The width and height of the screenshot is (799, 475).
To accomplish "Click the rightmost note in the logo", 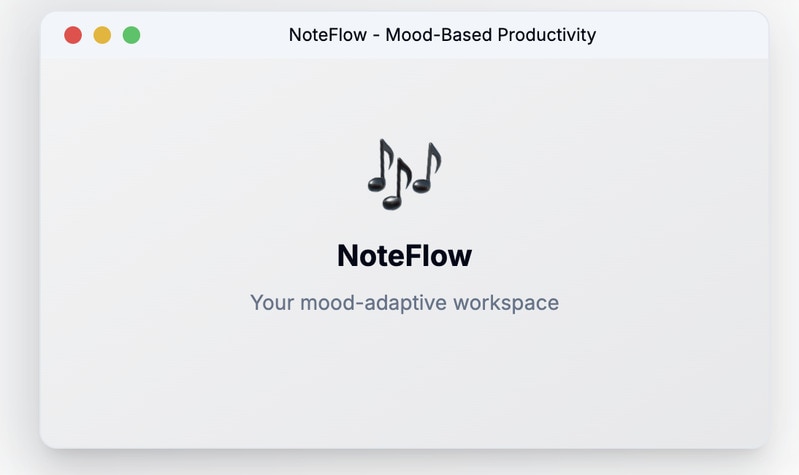I will coord(427,170).
